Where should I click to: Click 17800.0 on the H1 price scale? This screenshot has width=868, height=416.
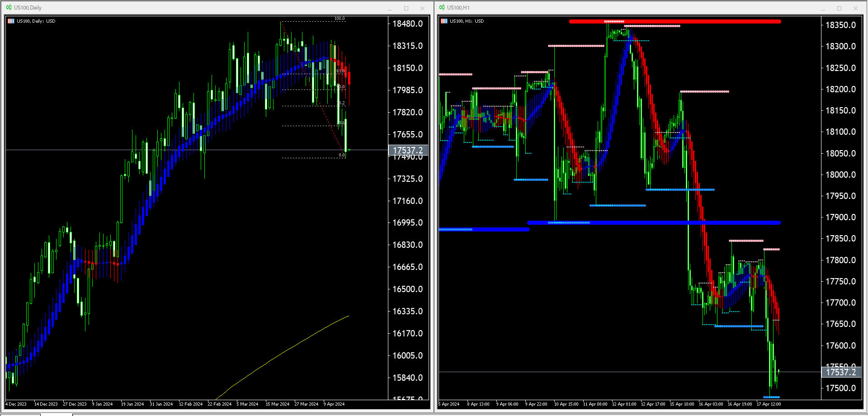point(841,260)
